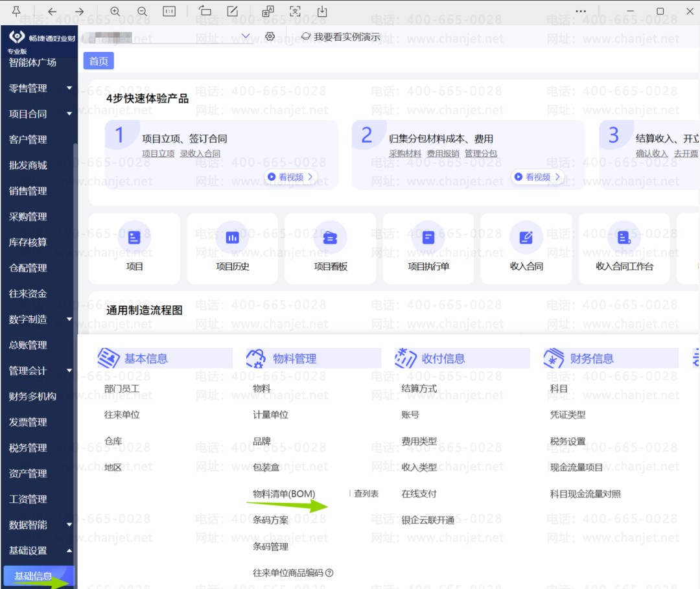Zoom out with the magnifier minus icon
The image size is (700, 589).
coord(142,11)
